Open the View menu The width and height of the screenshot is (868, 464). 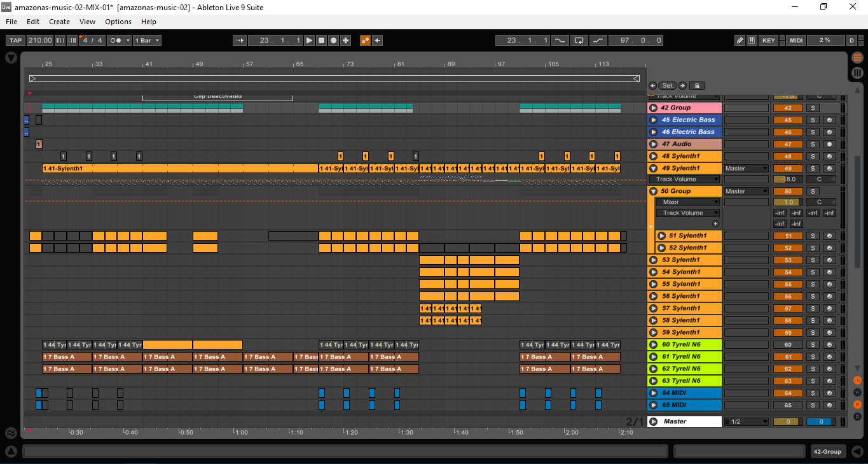[x=88, y=22]
